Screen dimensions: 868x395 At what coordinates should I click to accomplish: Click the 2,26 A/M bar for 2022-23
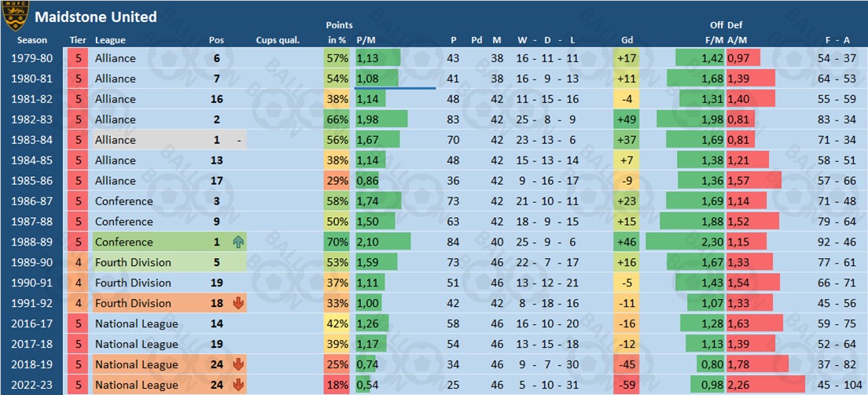click(x=766, y=385)
